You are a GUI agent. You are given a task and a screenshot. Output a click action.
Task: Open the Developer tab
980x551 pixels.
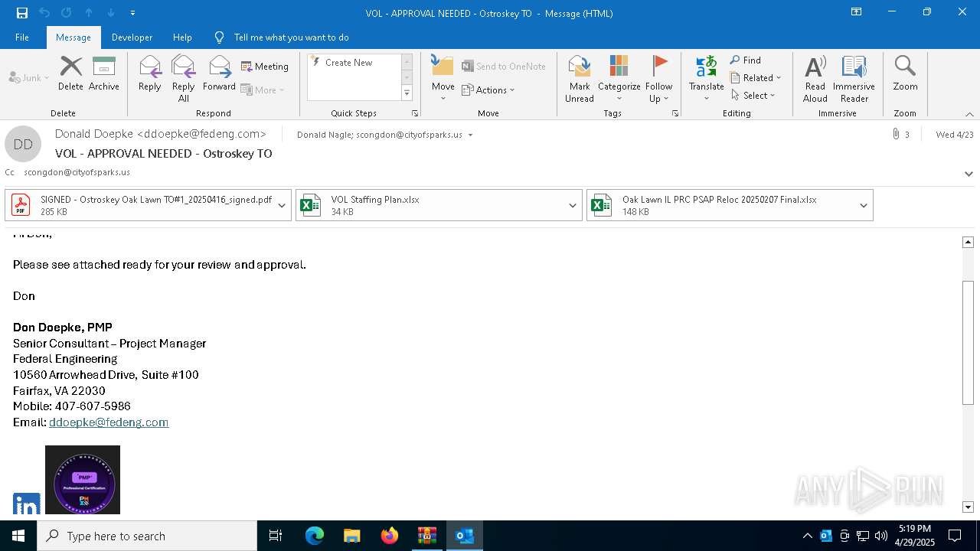click(x=132, y=37)
